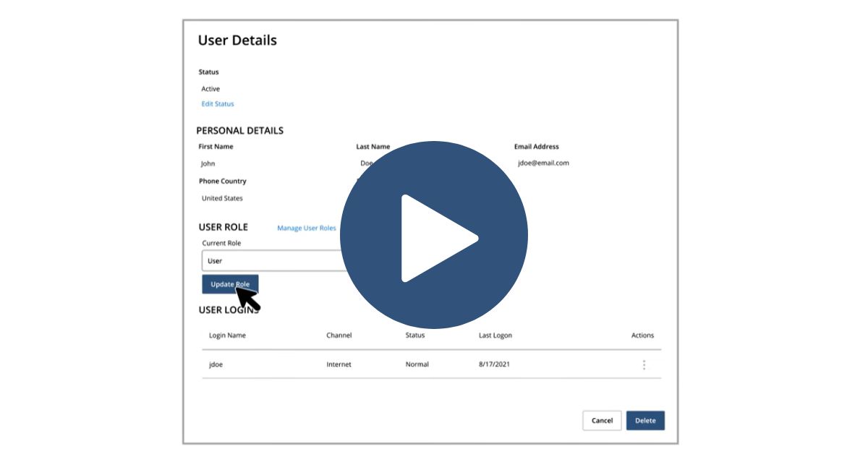Select the Normal status cell
This screenshot has width=868, height=470.
click(x=417, y=364)
